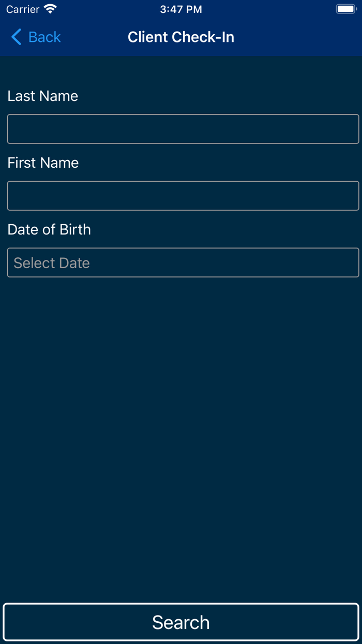Screen dimensions: 362x644
Task: Tap the word Search at screen bottom
Action: tap(181, 622)
